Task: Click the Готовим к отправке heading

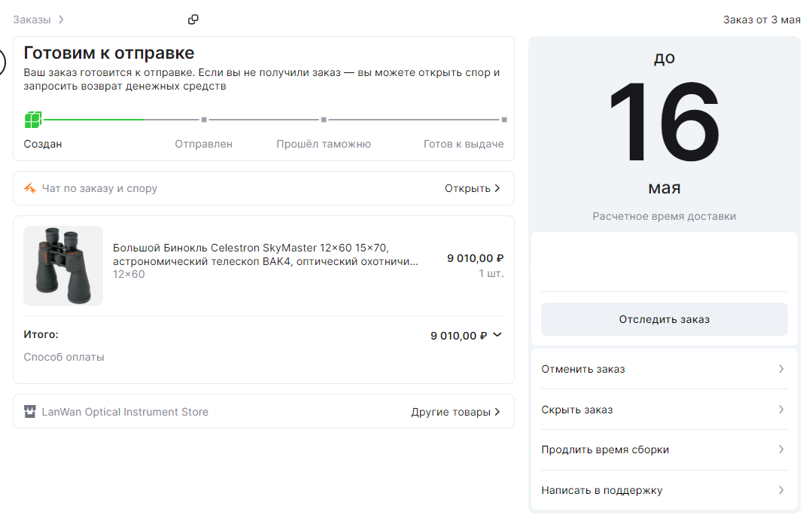Action: 109,53
